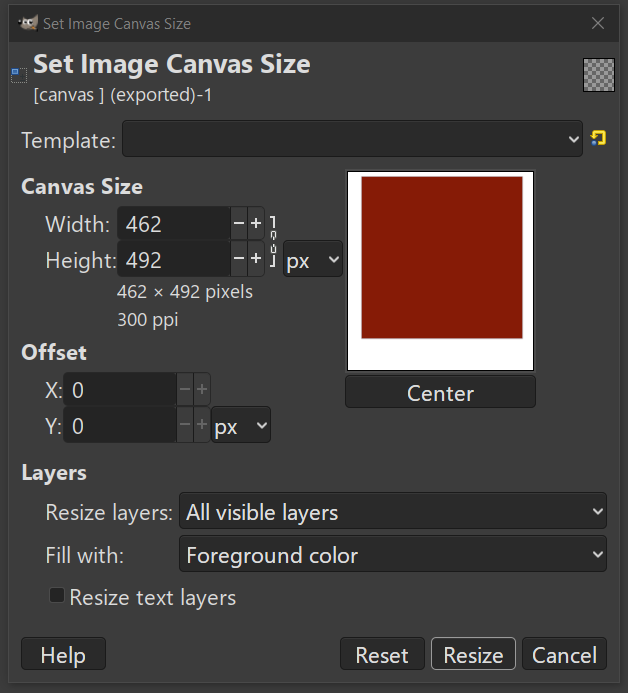
Task: Increase canvas Width with plus button
Action: pyautogui.click(x=256, y=223)
